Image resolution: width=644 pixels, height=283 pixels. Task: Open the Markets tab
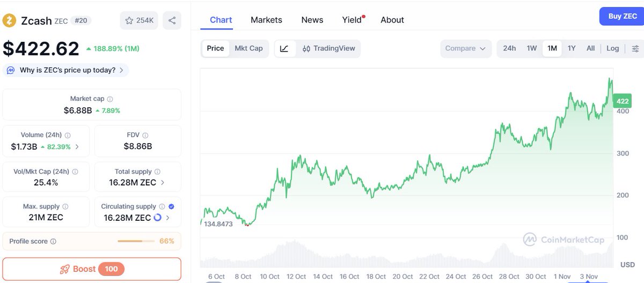click(266, 20)
